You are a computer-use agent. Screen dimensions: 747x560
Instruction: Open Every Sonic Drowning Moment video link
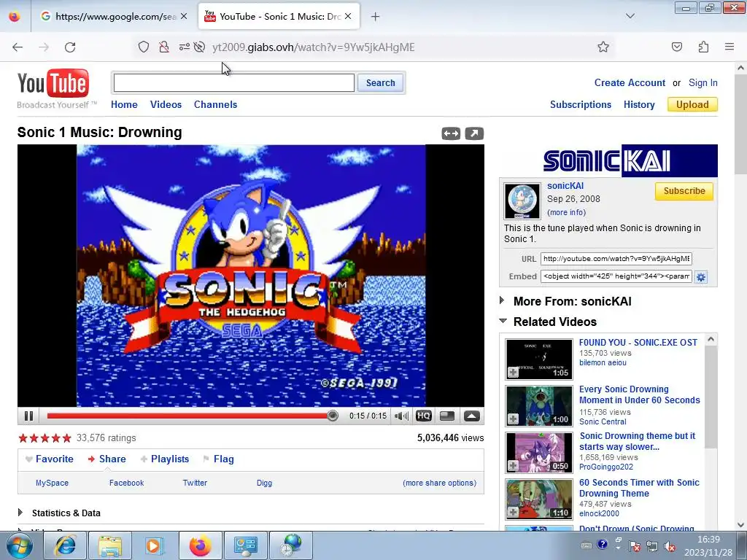point(639,394)
